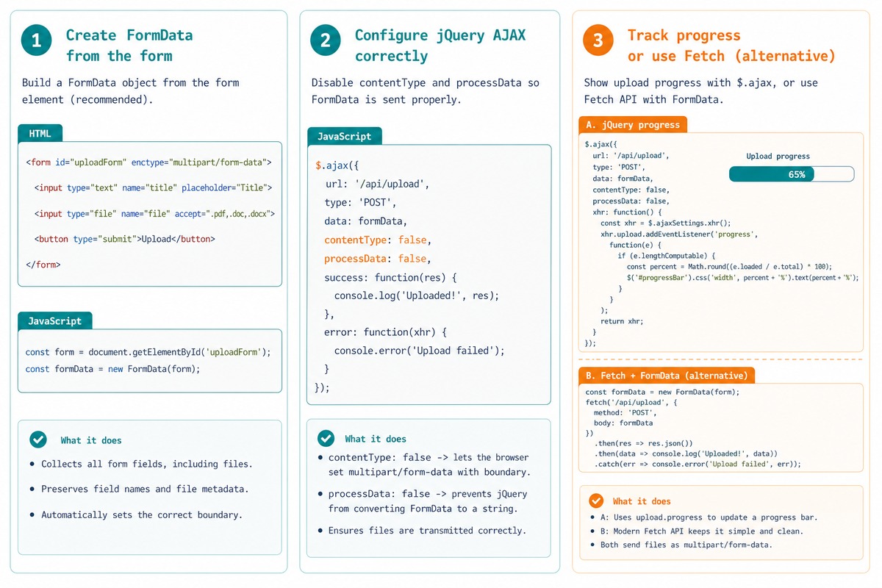Image resolution: width=882 pixels, height=588 pixels.
Task: Click 'What it does' heading in step 2
Action: [375, 439]
